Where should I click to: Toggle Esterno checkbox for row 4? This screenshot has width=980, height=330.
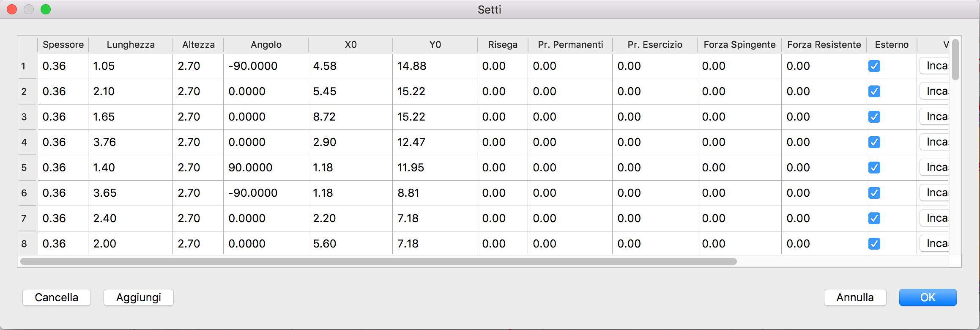(874, 142)
